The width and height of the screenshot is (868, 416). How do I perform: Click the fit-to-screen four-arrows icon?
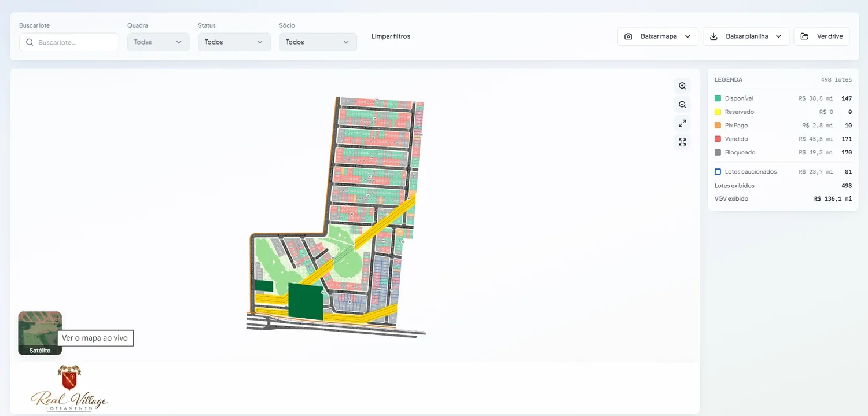(682, 142)
